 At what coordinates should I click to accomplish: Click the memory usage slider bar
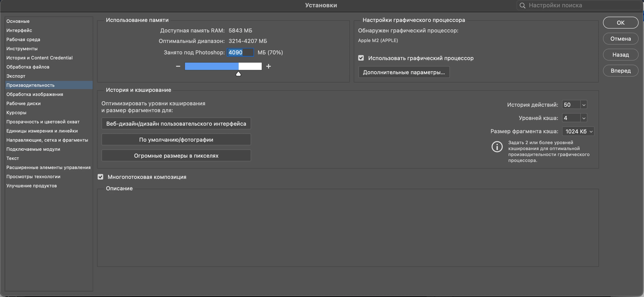pos(223,66)
